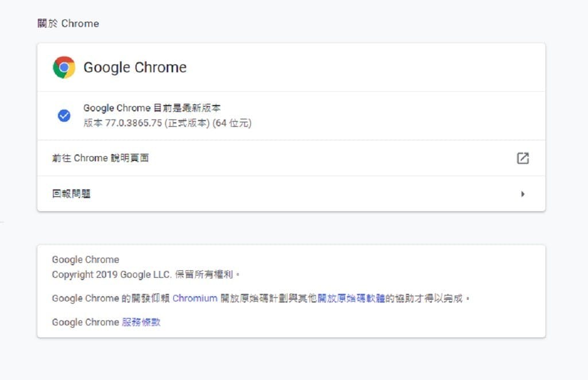Image resolution: width=588 pixels, height=380 pixels.
Task: Click version text 77.0.3865.75
Action: coord(133,123)
